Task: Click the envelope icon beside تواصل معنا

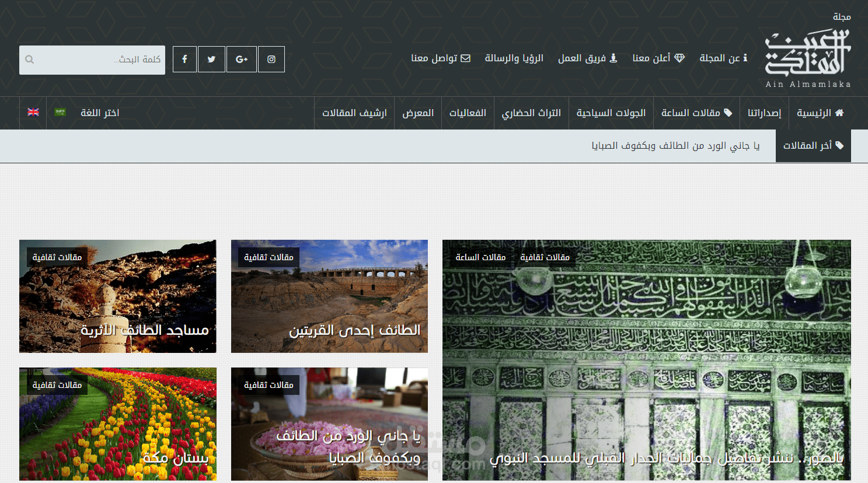Action: tap(466, 58)
